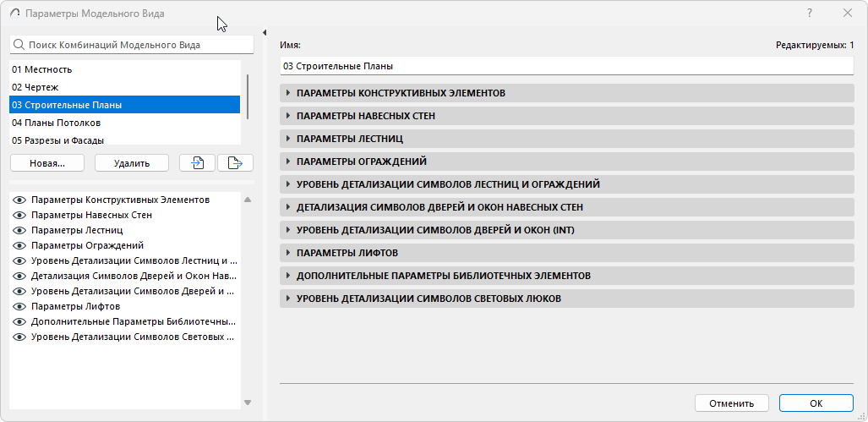Click Параметры Ограждений list row text
868x422 pixels.
pyautogui.click(x=87, y=245)
